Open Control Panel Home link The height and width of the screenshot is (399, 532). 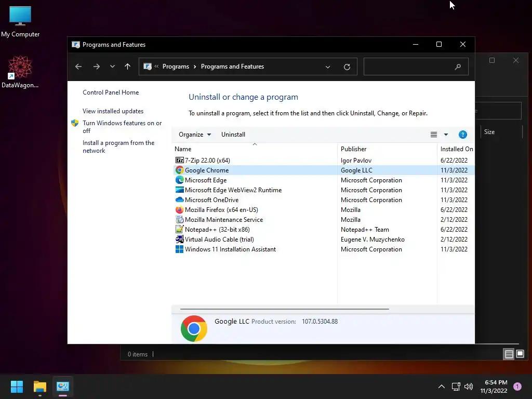[x=111, y=92]
